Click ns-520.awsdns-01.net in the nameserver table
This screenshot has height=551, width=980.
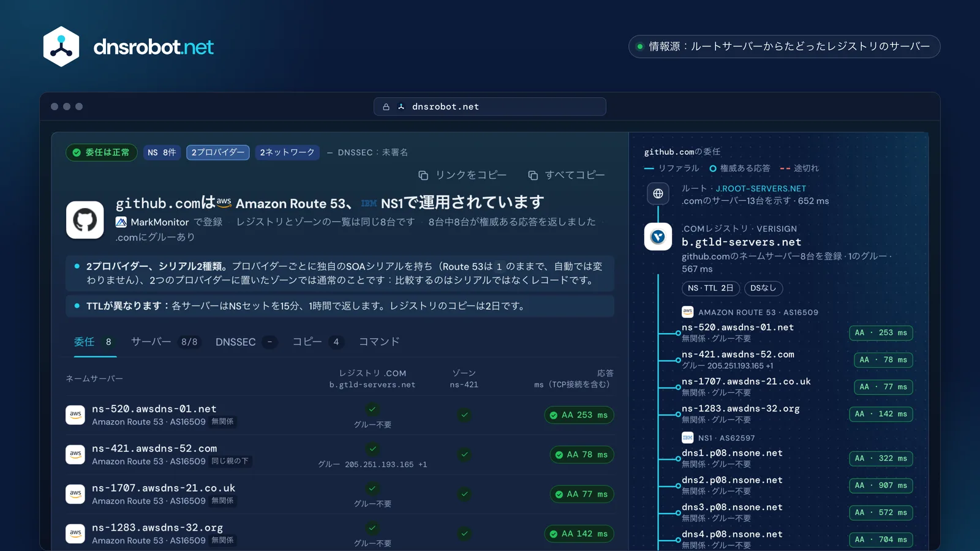coord(154,408)
